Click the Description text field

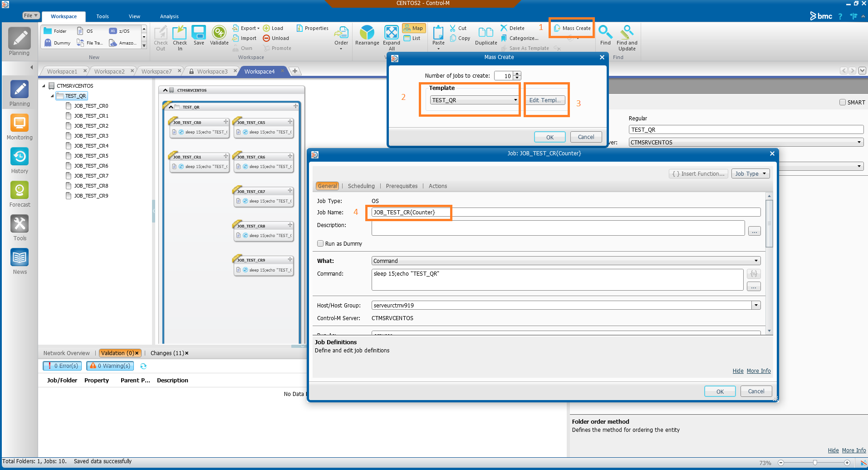point(558,228)
